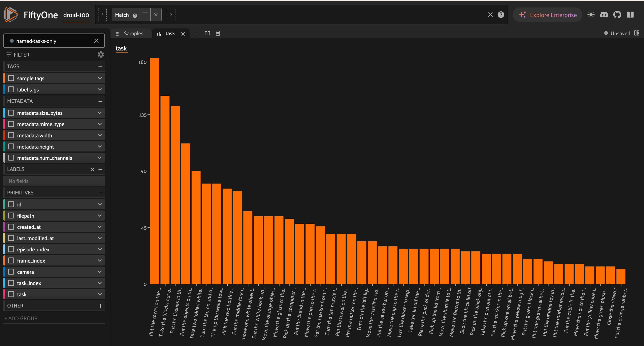Click last_modified_at field row

pos(54,238)
